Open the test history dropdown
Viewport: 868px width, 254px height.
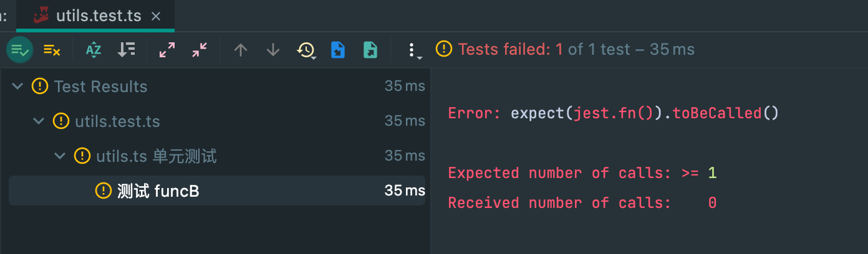click(x=306, y=50)
